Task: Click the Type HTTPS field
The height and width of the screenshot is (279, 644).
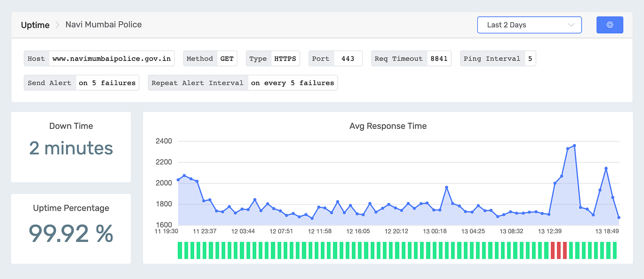Action: click(272, 59)
